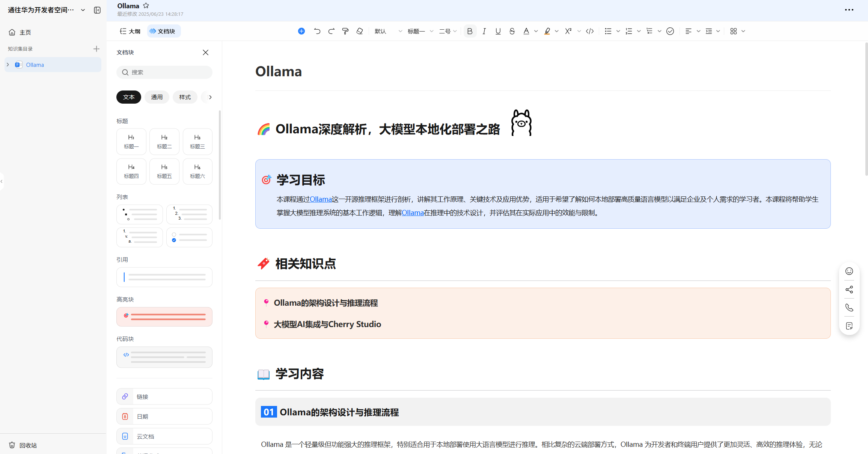Insert an H4 标题四 block
This screenshot has width=868, height=454.
click(x=131, y=171)
